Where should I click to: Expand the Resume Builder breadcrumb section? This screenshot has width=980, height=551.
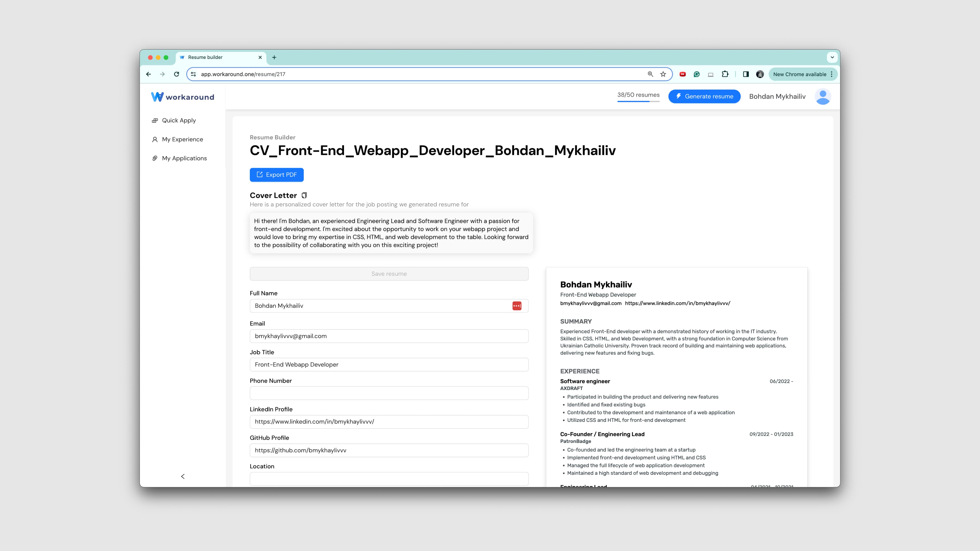click(x=273, y=137)
